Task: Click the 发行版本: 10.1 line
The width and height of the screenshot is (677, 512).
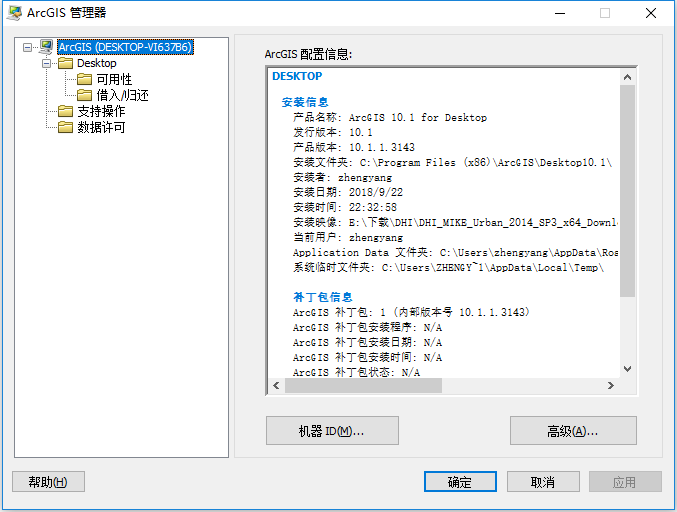Action: (x=332, y=132)
